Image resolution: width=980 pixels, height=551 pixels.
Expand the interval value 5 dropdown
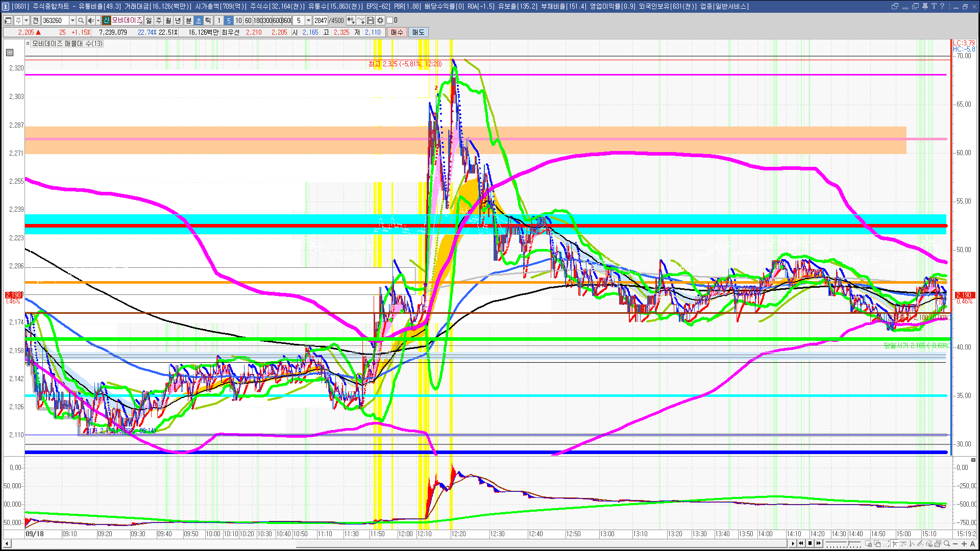tap(308, 20)
